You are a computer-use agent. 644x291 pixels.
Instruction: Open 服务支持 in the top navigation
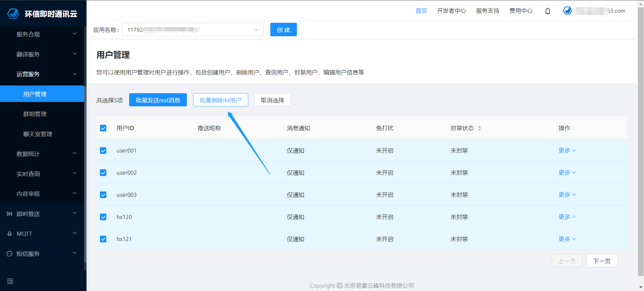(488, 11)
